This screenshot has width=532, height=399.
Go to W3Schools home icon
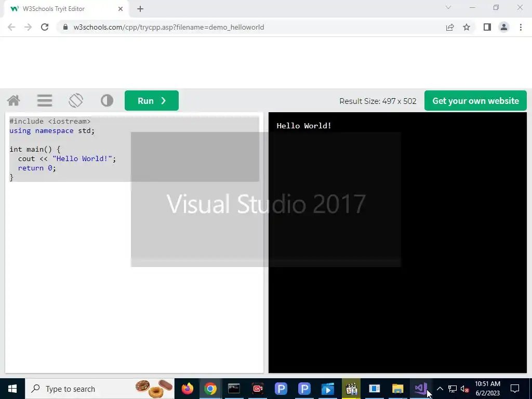[14, 101]
